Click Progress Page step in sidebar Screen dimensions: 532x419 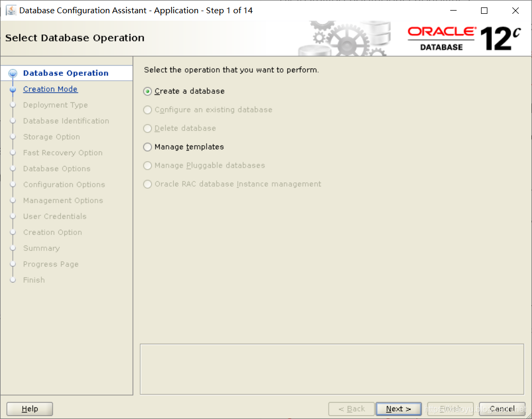coord(51,265)
